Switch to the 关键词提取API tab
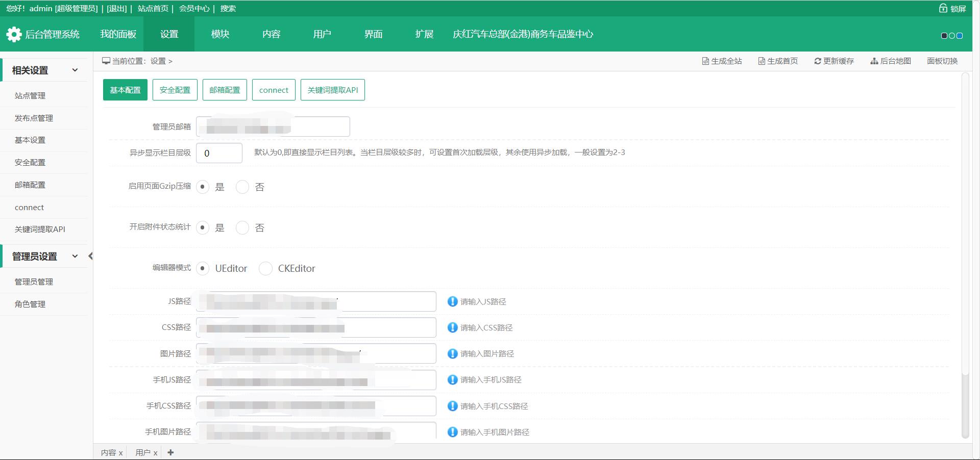Viewport: 980px width, 460px height. [333, 90]
